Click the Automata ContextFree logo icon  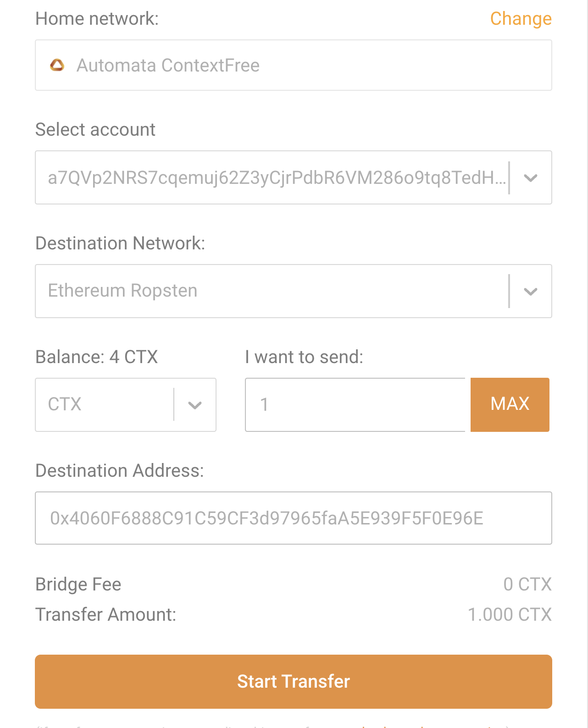(57, 66)
